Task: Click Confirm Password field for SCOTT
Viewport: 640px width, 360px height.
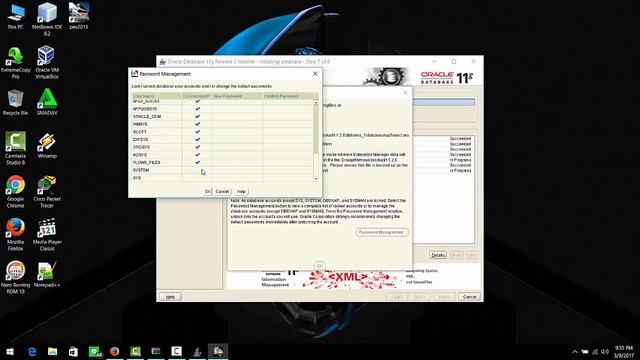Action: pyautogui.click(x=288, y=132)
